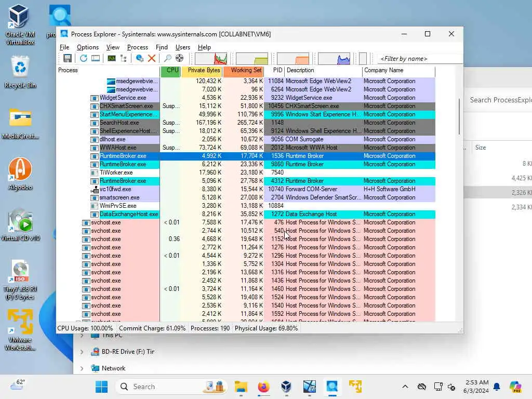Click the process properties icon
532x399 pixels.
pos(139,58)
